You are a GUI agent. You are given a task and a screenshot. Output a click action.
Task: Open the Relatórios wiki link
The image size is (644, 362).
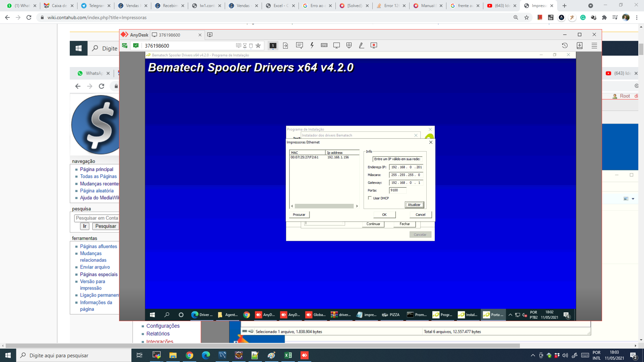(x=158, y=334)
